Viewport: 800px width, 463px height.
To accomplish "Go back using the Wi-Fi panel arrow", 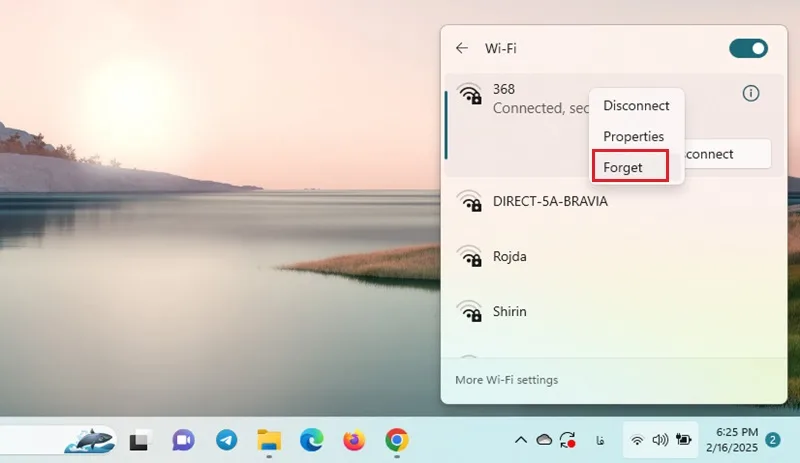I will pos(462,48).
